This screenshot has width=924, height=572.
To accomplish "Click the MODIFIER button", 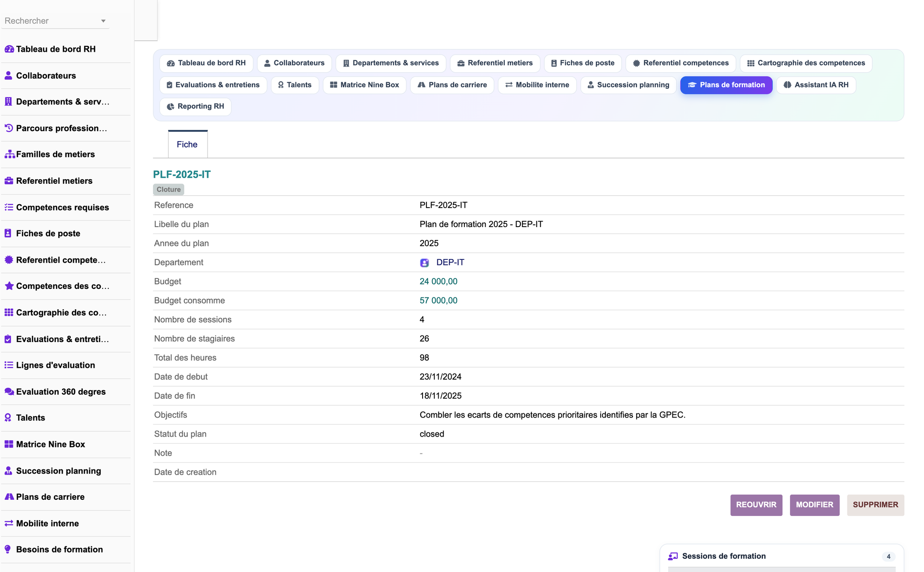I will 814,505.
